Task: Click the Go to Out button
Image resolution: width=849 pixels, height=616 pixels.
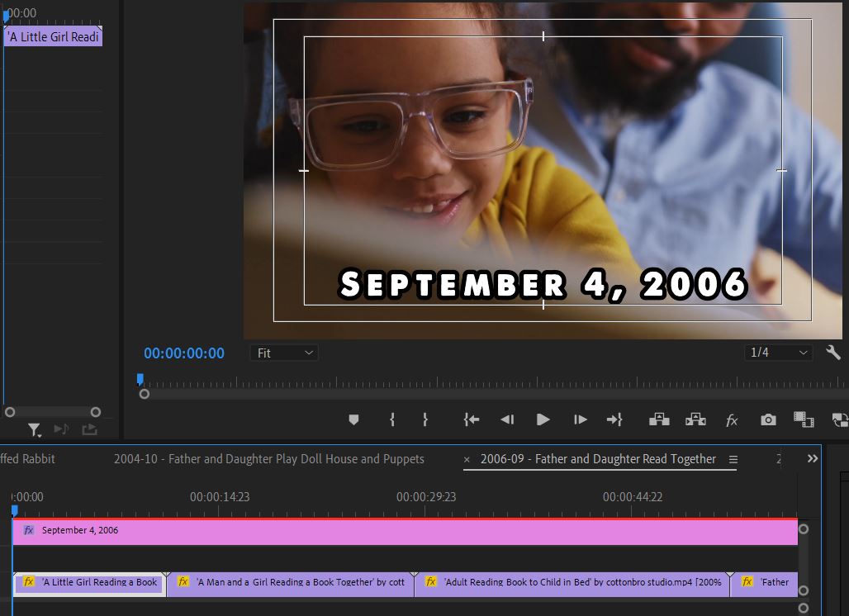Action: click(614, 419)
